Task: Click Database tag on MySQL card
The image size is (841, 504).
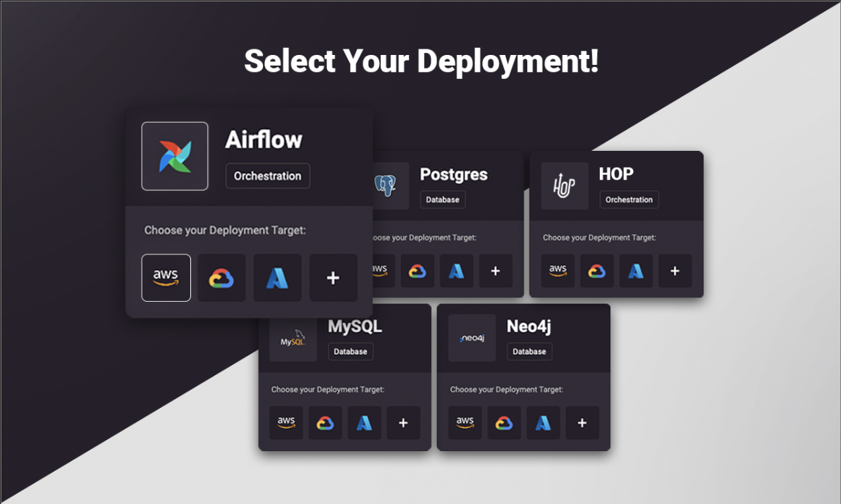Action: point(350,352)
